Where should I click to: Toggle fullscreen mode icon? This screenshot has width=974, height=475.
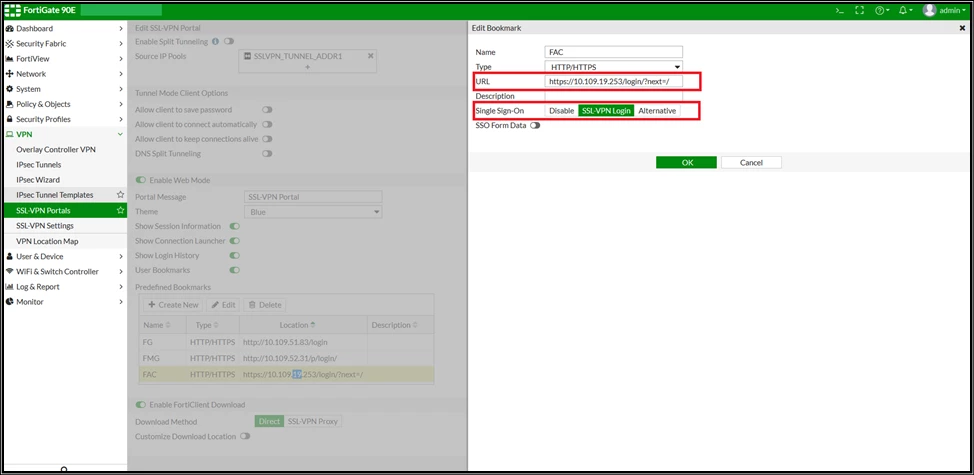point(860,11)
